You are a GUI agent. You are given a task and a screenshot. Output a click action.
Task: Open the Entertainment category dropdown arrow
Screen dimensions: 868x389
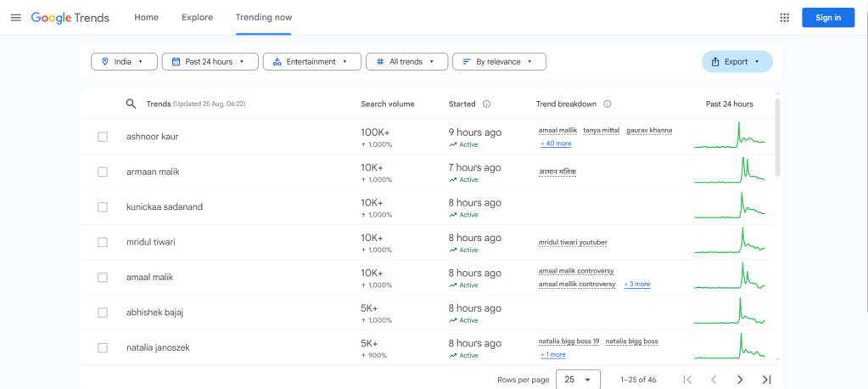[x=344, y=61]
